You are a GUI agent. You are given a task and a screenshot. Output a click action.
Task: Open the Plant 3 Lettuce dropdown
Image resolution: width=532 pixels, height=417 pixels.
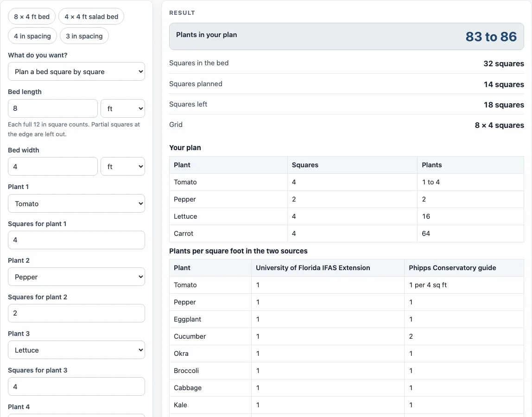(76, 350)
